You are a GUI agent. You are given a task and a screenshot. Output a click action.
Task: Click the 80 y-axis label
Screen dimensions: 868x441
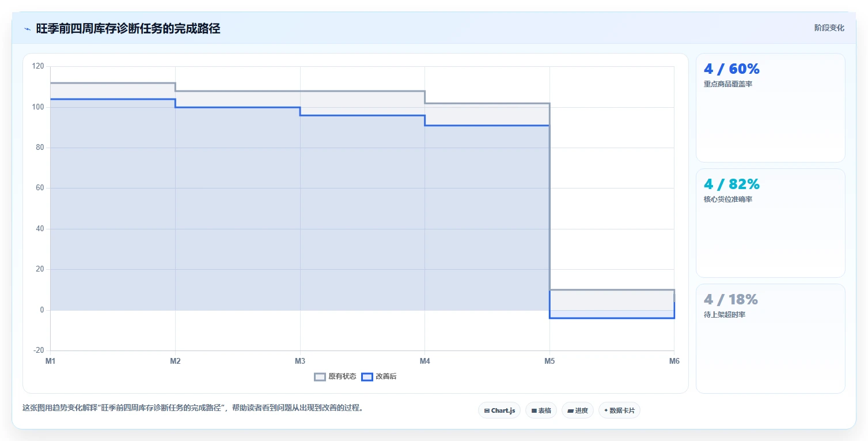tap(40, 148)
